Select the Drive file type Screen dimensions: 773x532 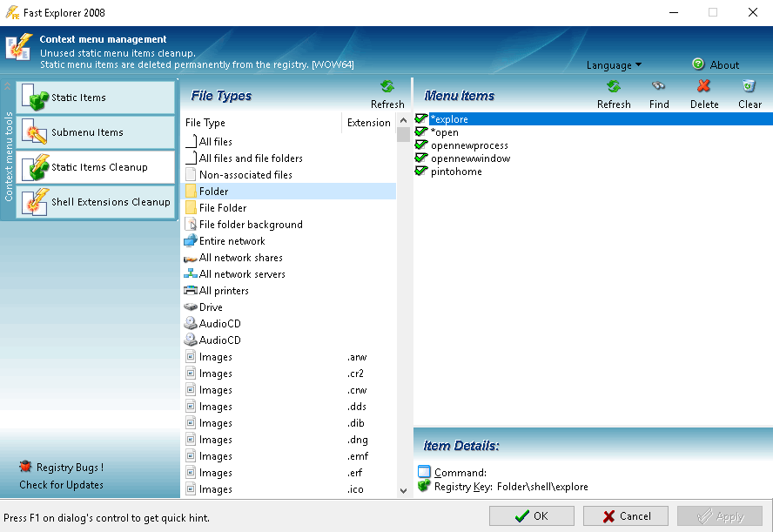(x=288, y=307)
